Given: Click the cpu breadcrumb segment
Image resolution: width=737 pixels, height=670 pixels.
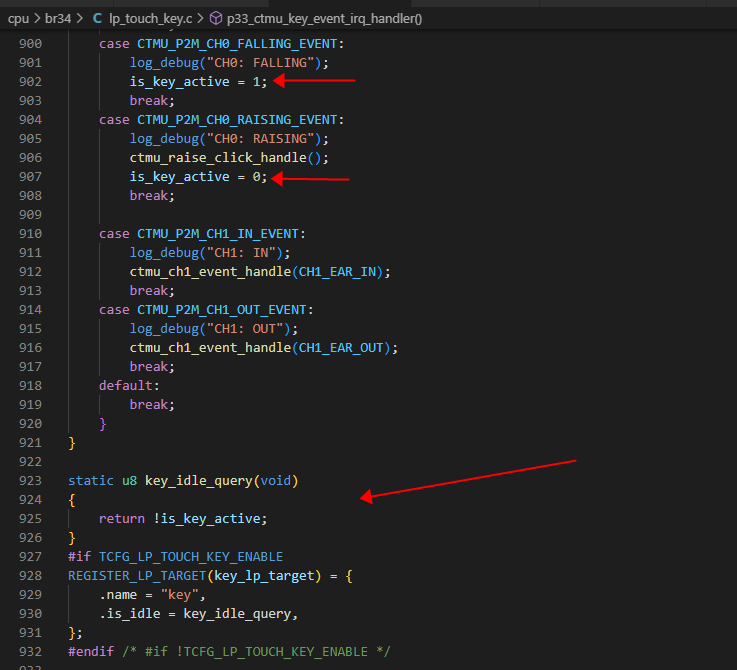Looking at the screenshot, I should tap(18, 19).
